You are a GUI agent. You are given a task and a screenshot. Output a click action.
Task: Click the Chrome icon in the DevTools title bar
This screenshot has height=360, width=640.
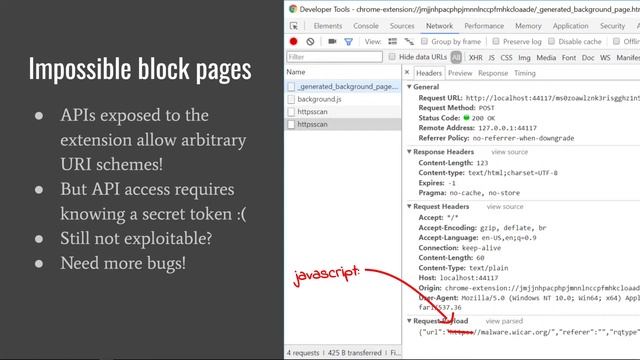click(x=293, y=9)
